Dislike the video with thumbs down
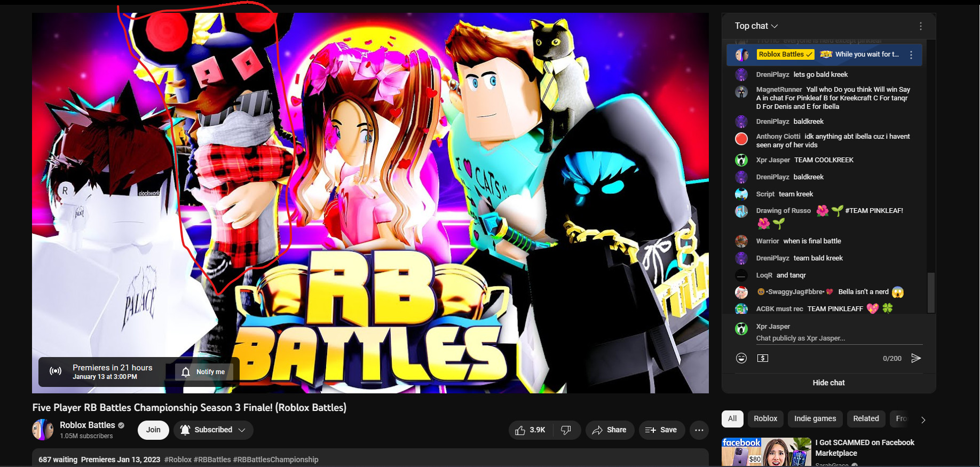This screenshot has width=980, height=467. point(566,430)
